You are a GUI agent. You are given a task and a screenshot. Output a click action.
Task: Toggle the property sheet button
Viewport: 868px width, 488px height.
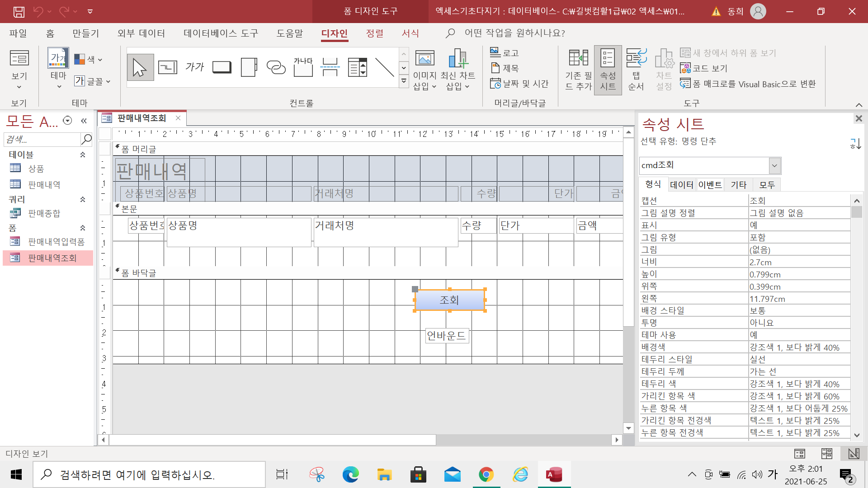click(x=608, y=69)
